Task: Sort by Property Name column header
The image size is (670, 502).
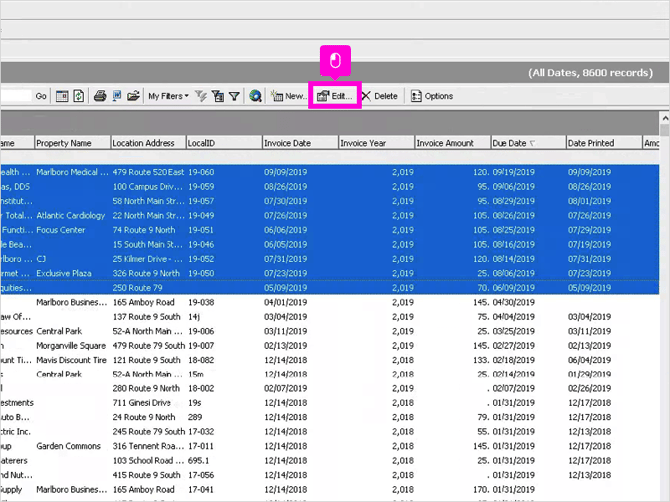Action: (x=72, y=143)
